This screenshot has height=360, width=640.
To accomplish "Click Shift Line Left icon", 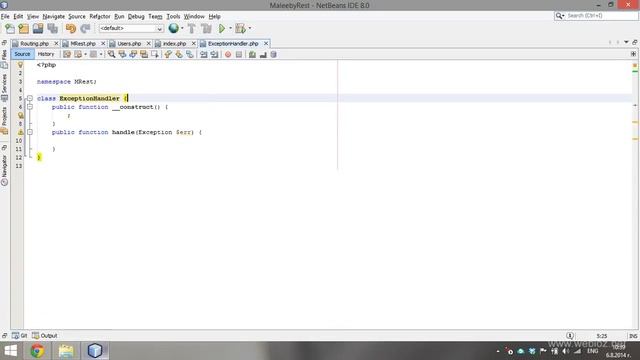I will [x=203, y=54].
